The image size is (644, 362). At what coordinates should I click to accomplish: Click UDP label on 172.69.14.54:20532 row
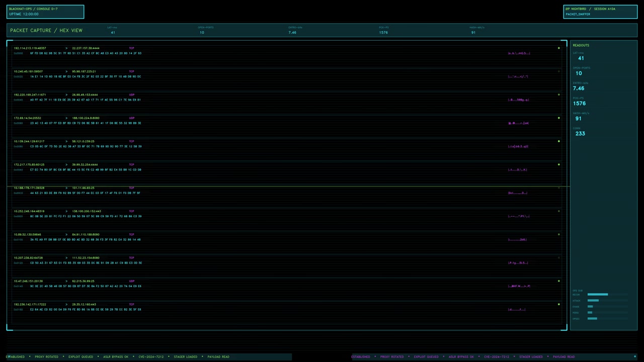click(x=132, y=118)
